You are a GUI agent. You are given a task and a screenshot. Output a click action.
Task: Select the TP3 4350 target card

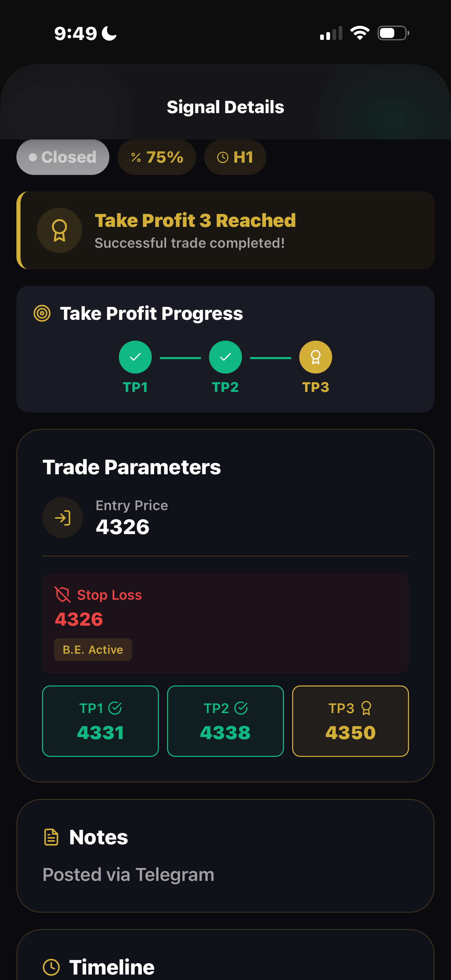(350, 721)
